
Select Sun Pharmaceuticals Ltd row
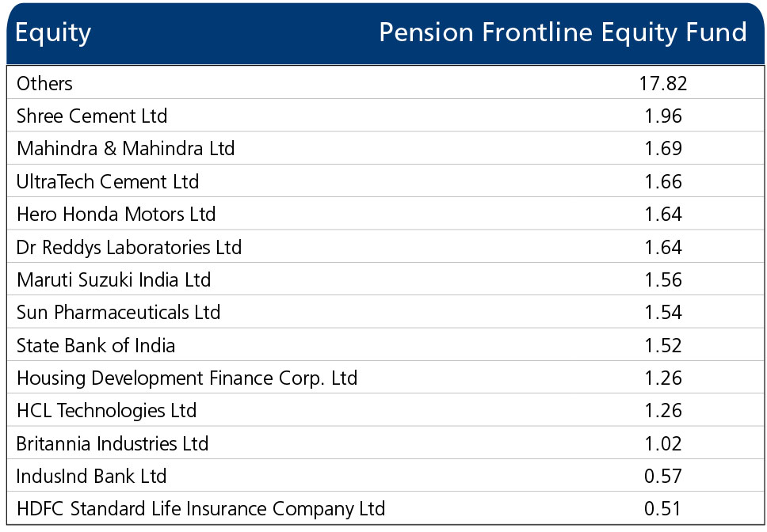tap(385, 312)
